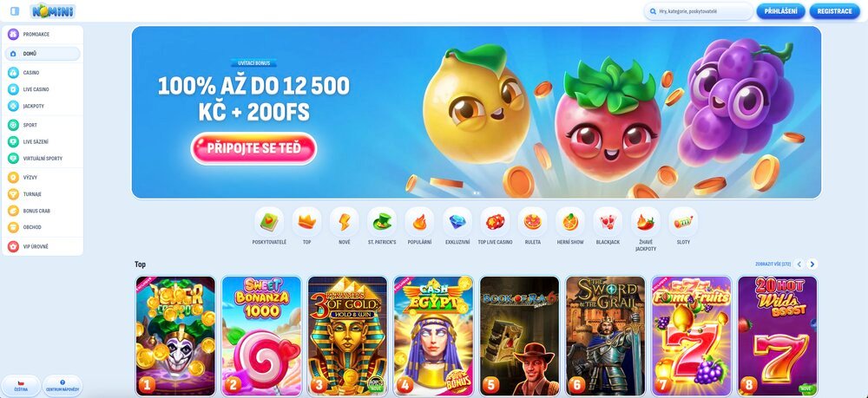Screen dimensions: 868x398
Task: Open the Sweet Bonanza 1000 game thumbnail
Action: pos(261,336)
